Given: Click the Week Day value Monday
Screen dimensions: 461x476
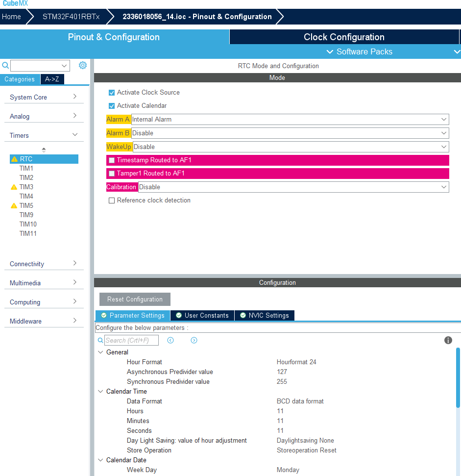Looking at the screenshot, I should click(288, 470).
